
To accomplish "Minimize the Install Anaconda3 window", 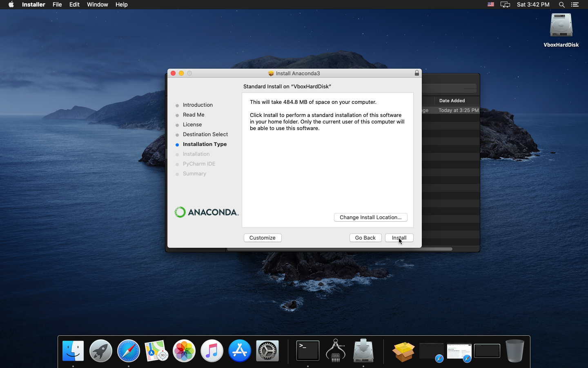I will click(x=181, y=73).
